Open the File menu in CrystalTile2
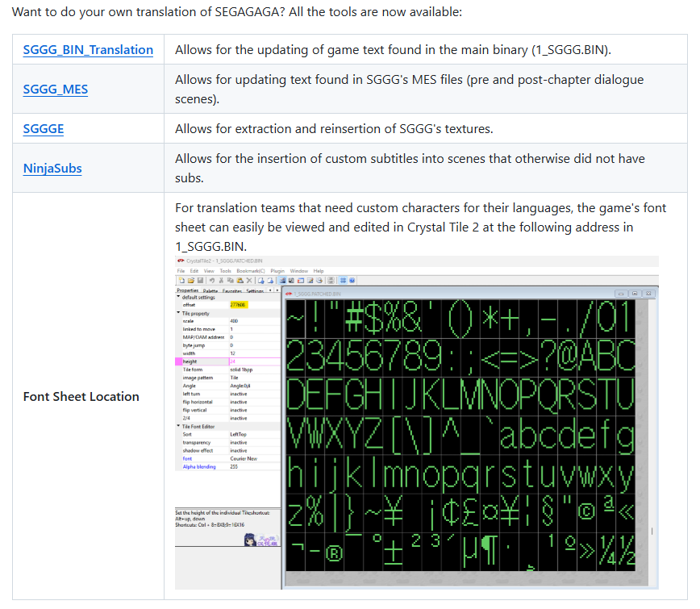Screen dimensions: 700x609 pos(181,271)
